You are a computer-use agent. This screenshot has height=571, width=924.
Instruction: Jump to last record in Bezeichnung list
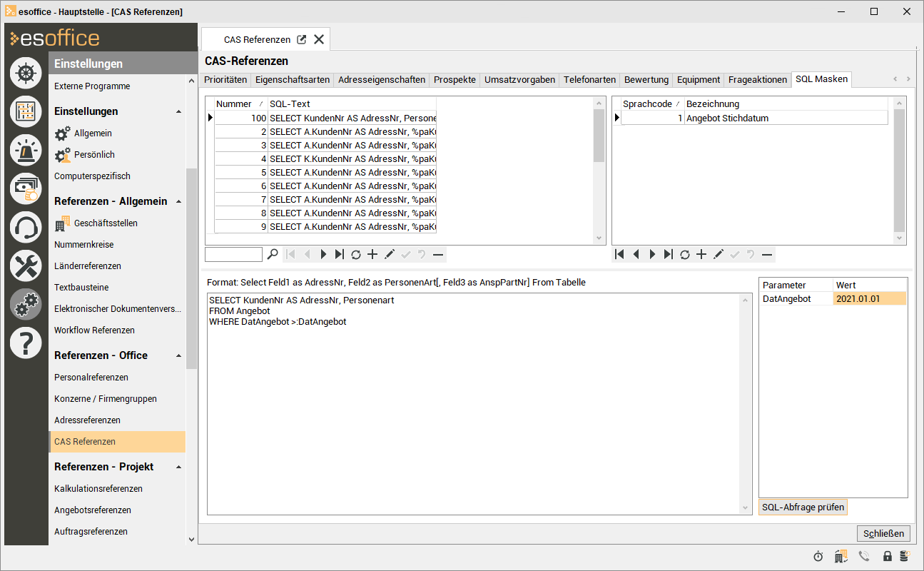pyautogui.click(x=668, y=254)
